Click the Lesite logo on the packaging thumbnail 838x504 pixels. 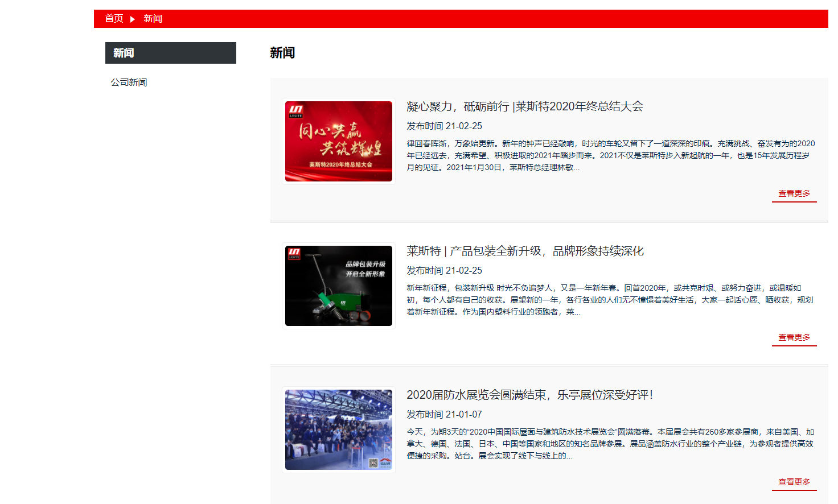294,253
